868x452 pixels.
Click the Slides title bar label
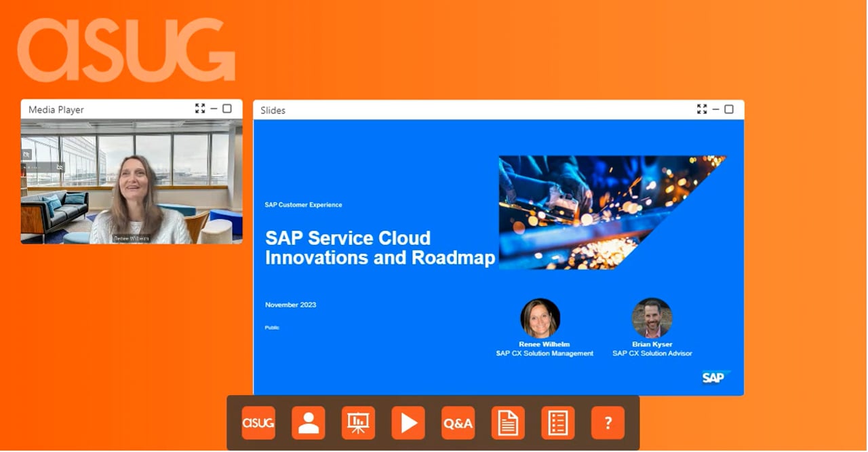[x=273, y=110]
